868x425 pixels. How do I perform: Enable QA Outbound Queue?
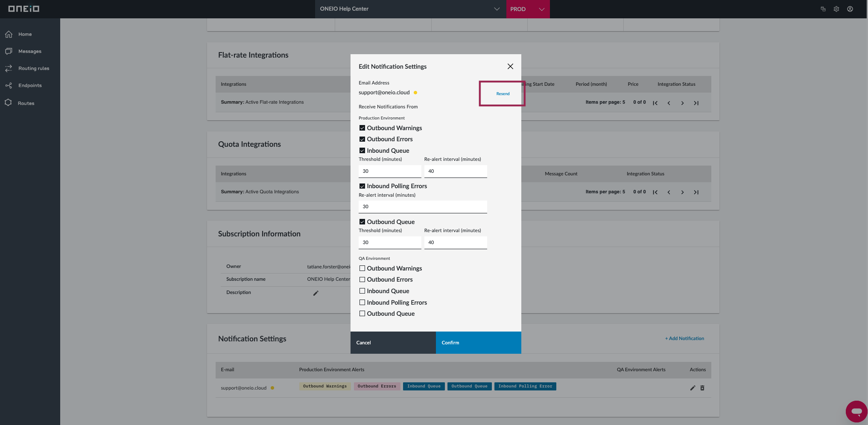(x=362, y=314)
